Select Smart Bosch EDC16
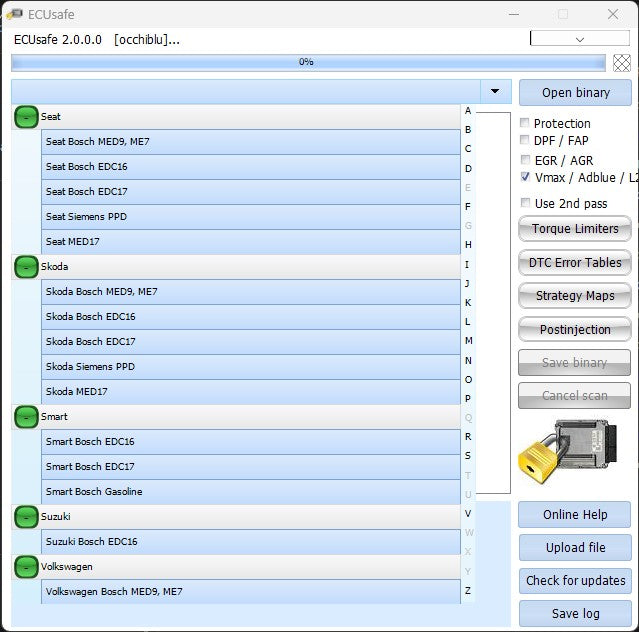Screen dimensions: 639x632 (251, 442)
